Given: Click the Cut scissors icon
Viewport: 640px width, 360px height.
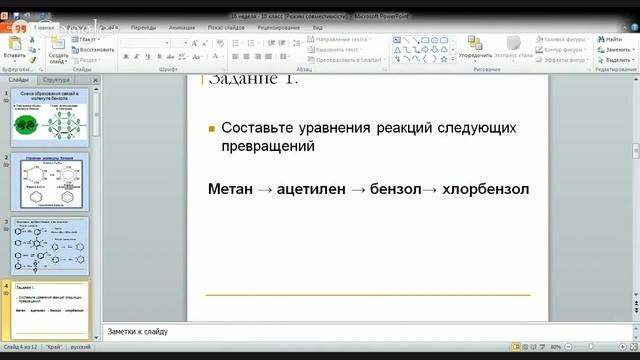Looking at the screenshot, I should [32, 40].
